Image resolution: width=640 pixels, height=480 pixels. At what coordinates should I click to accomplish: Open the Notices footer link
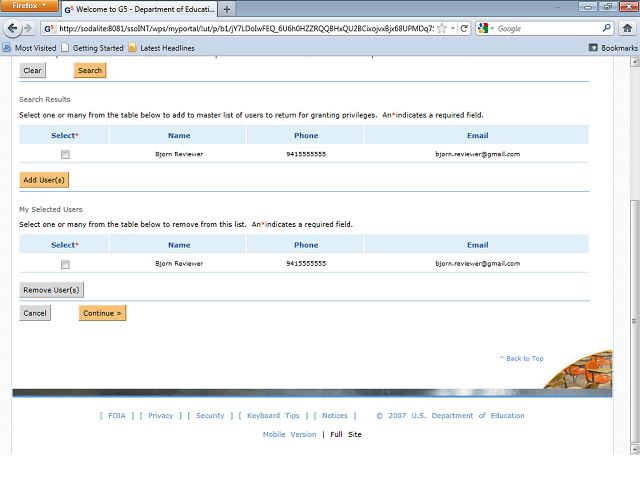[335, 416]
